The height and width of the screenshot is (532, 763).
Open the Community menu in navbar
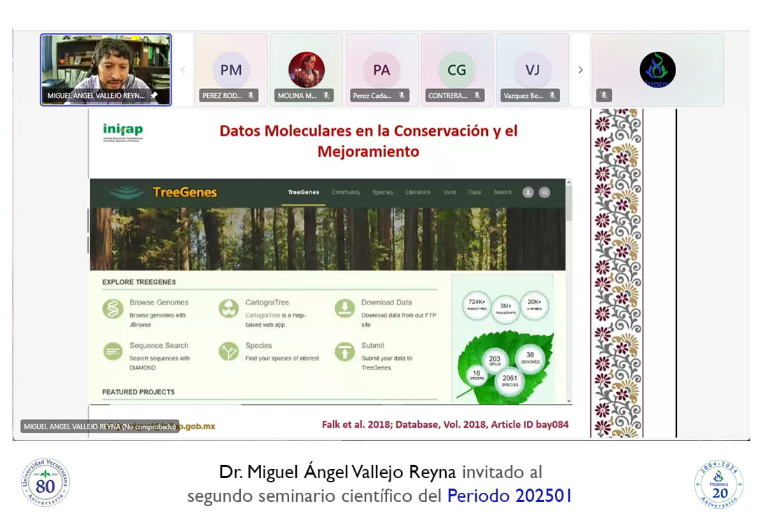346,192
